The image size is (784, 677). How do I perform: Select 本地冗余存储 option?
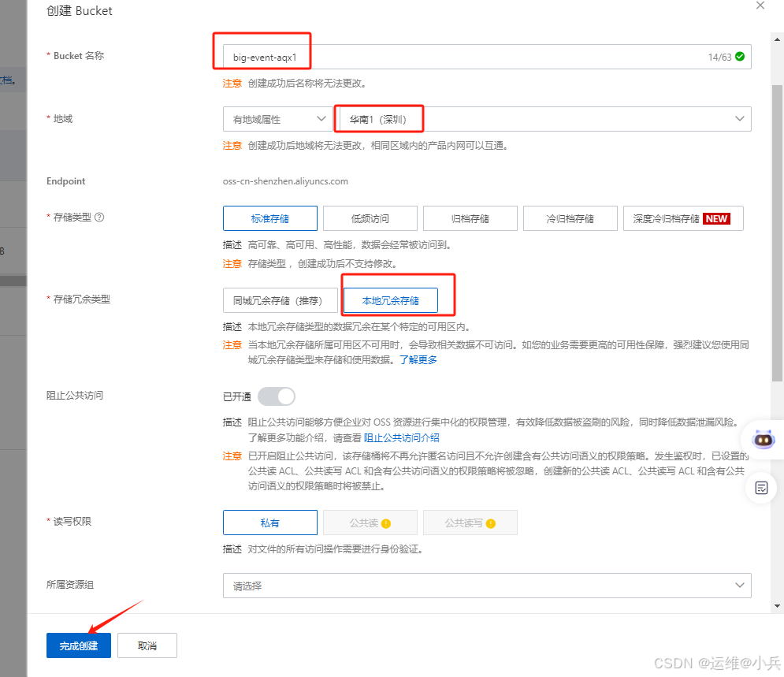[391, 300]
